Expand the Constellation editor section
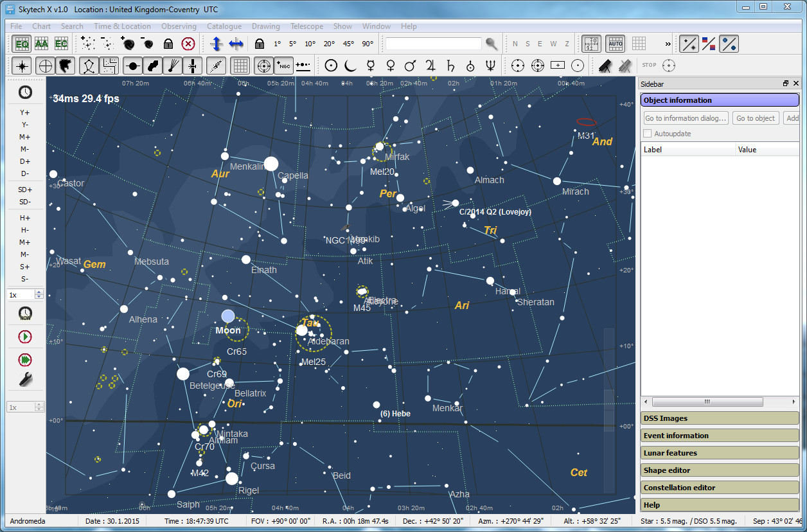 [720, 488]
